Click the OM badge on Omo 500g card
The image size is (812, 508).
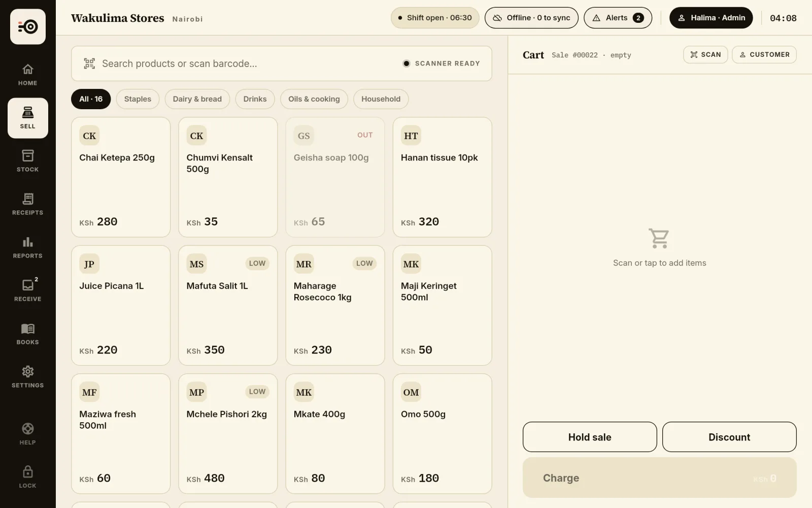(x=411, y=392)
